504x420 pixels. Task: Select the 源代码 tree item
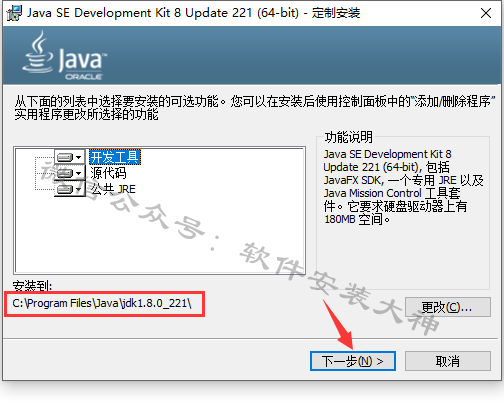click(108, 173)
